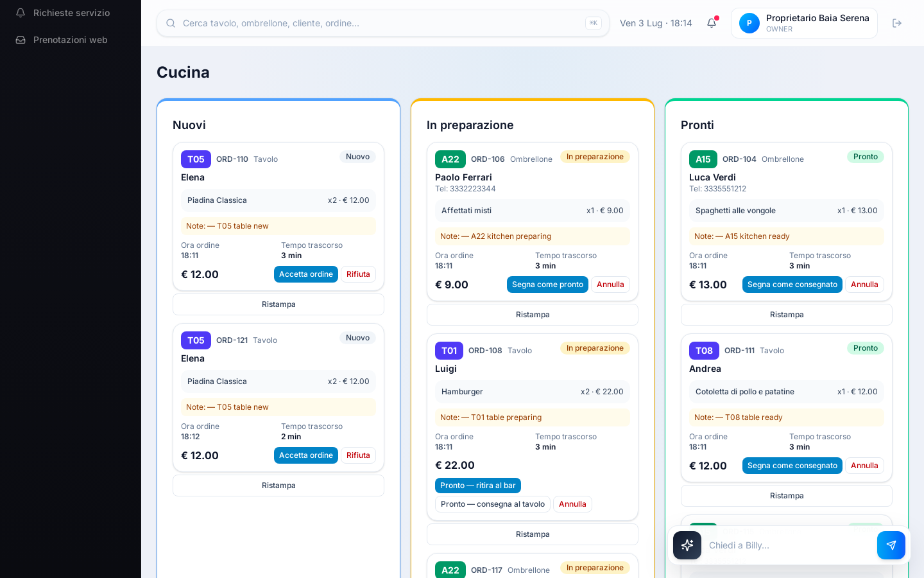The image size is (924, 578).
Task: Click note 'A15 kitchen ready'
Action: [x=787, y=236]
